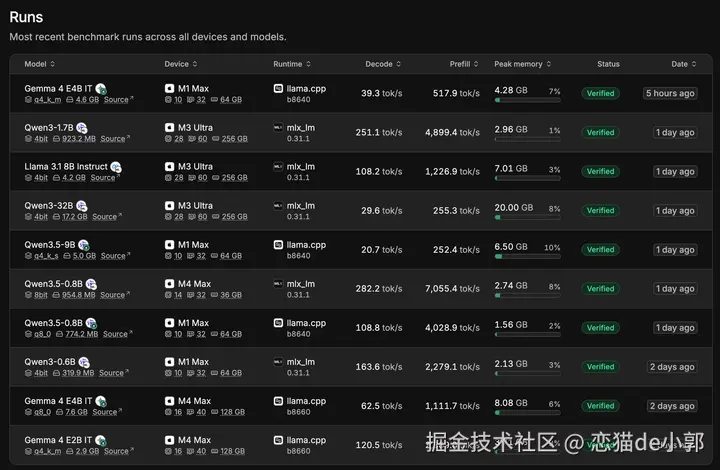Click the '7,055.4 tok/s' prefill value
The width and height of the screenshot is (720, 470).
pos(452,289)
